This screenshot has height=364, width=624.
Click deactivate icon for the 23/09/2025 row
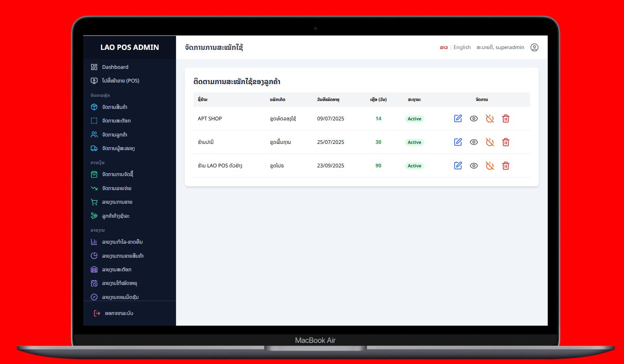click(490, 166)
